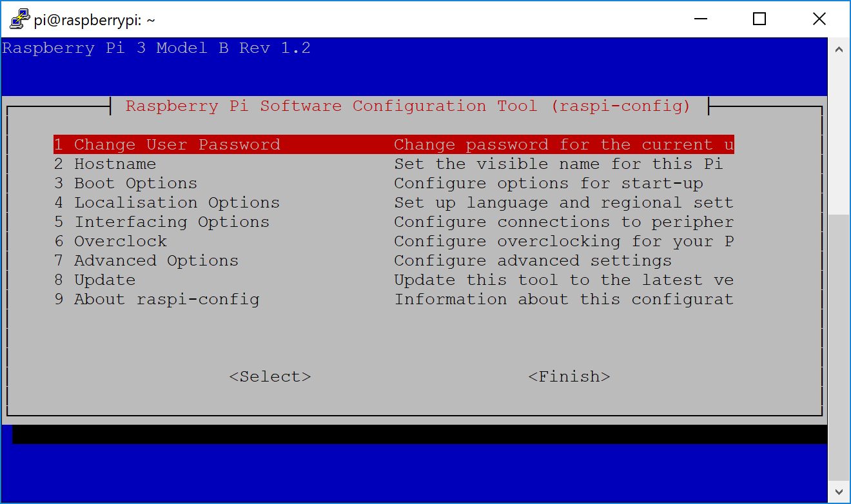This screenshot has width=851, height=504.
Task: Maximize the PuTTY terminal window
Action: [759, 19]
